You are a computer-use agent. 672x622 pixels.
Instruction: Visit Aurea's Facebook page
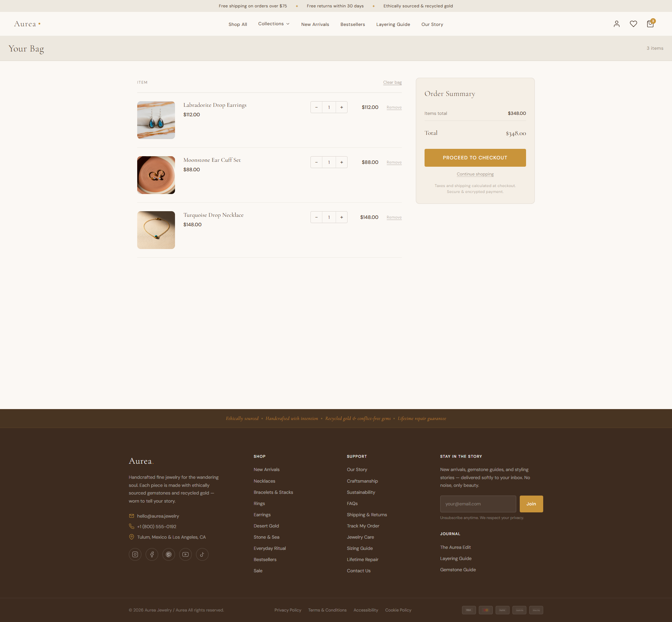click(x=152, y=554)
